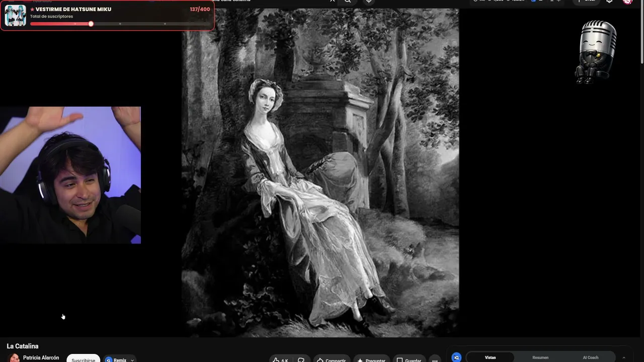
Task: Click the microphone mascot overlay icon
Action: 596,52
